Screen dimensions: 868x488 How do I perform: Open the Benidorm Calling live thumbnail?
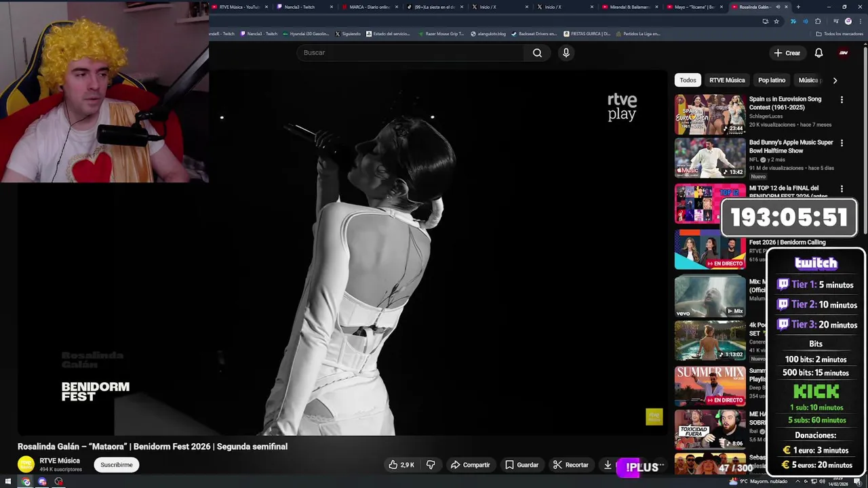[710, 250]
